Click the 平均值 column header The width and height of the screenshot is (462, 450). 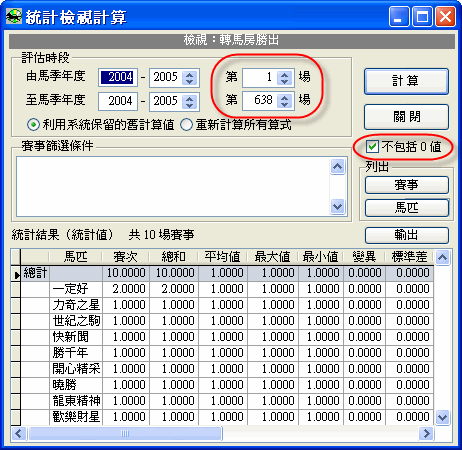[x=222, y=257]
